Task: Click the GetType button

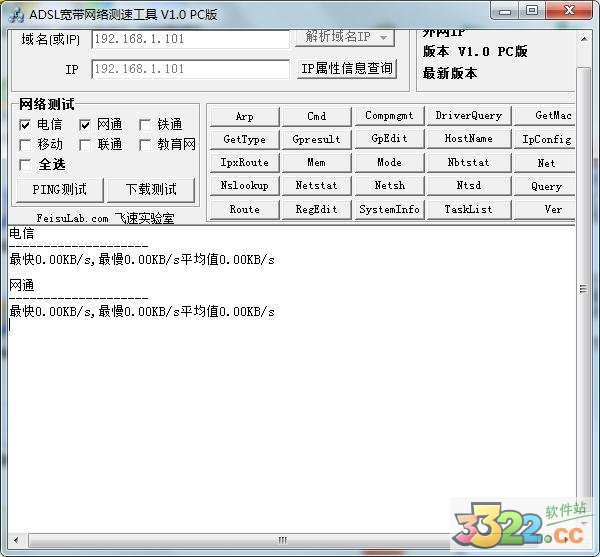Action: coord(245,140)
